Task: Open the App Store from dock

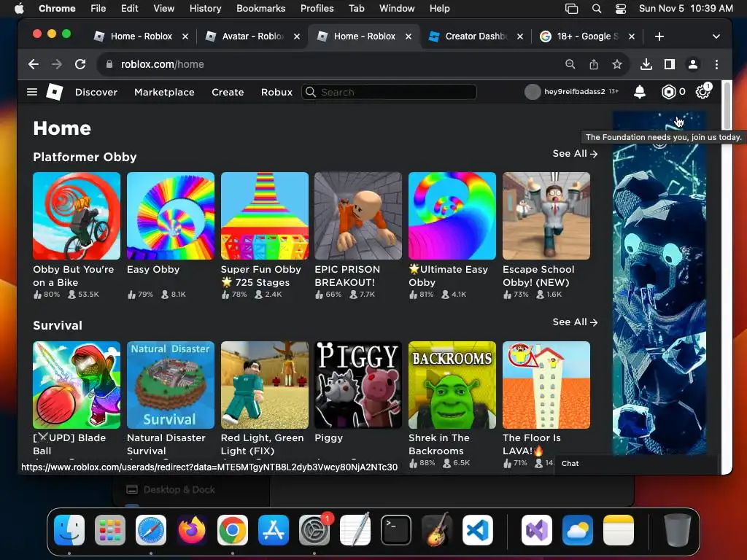Action: [x=274, y=530]
